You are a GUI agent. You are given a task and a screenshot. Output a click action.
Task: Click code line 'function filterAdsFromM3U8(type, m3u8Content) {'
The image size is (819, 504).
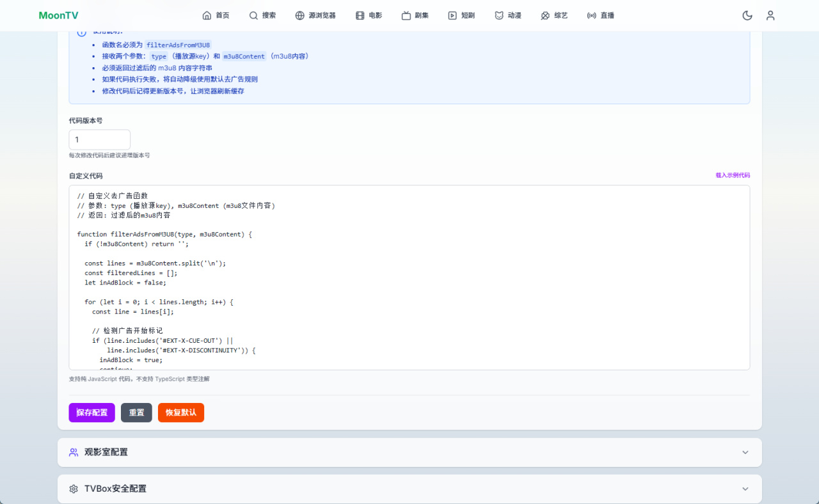(164, 235)
